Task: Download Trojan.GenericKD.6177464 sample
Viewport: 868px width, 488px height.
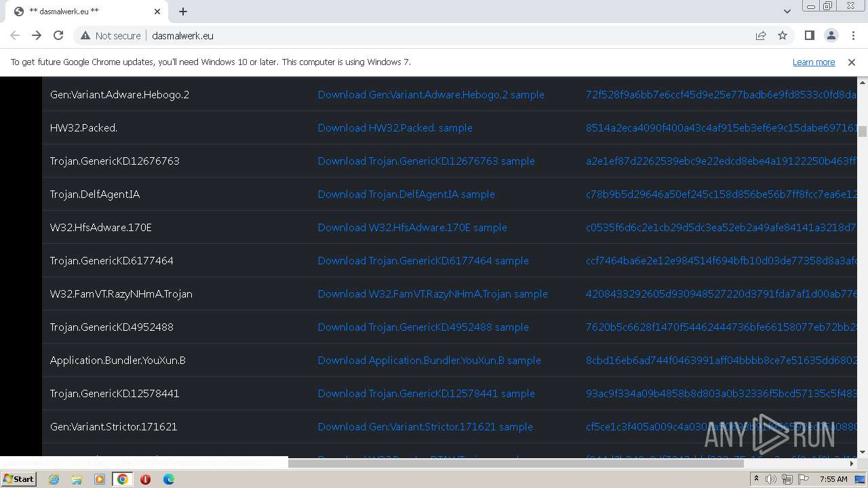Action: pyautogui.click(x=423, y=261)
